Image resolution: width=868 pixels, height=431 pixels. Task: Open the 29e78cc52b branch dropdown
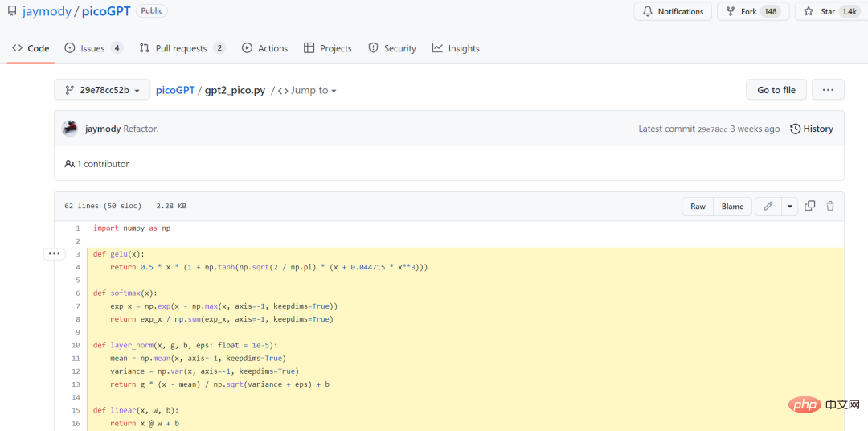pyautogui.click(x=102, y=90)
